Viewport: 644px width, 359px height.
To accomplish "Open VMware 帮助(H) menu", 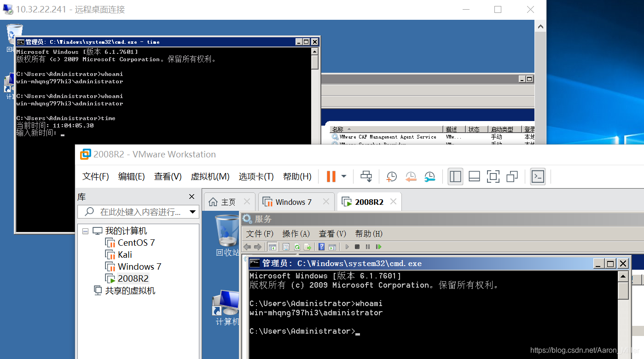I will [x=297, y=177].
